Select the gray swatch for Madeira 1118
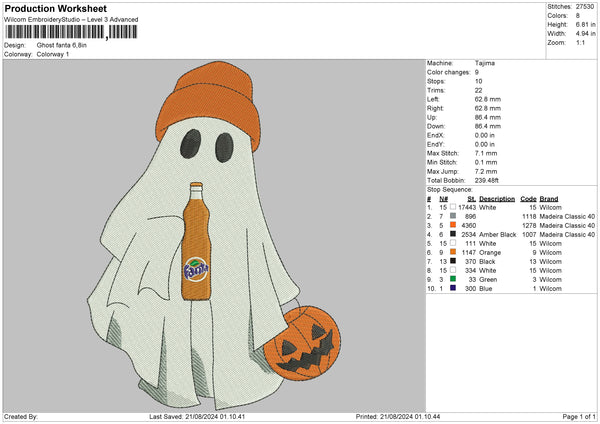The width and height of the screenshot is (600, 424). [x=453, y=216]
